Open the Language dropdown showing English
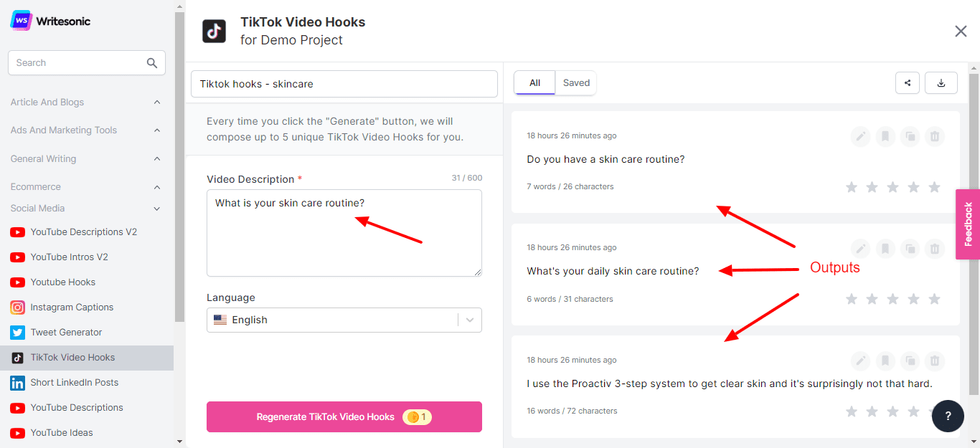Screen dimensions: 980x448 point(344,320)
